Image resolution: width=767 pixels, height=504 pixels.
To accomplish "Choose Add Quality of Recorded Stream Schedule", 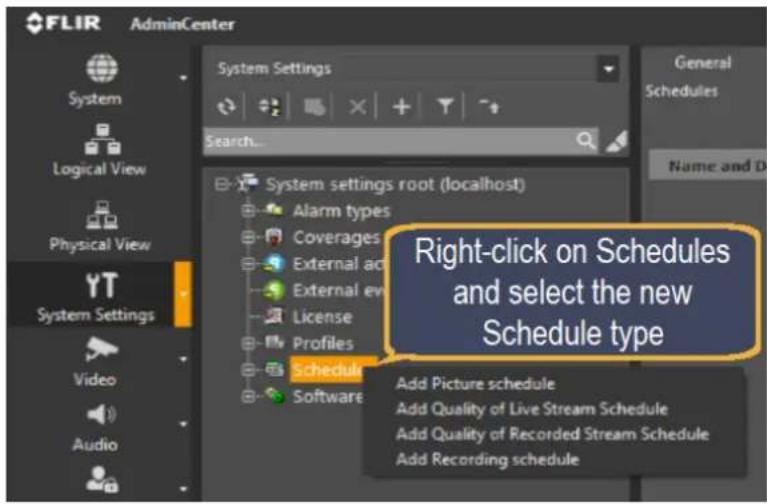I will pyautogui.click(x=552, y=434).
